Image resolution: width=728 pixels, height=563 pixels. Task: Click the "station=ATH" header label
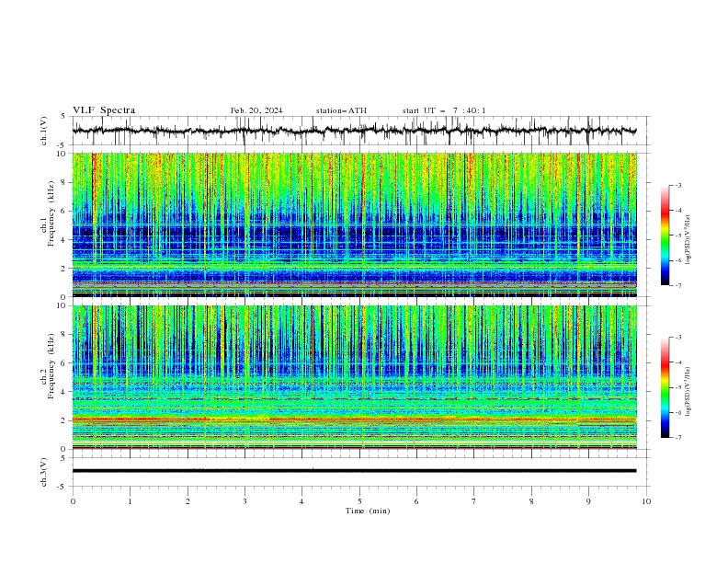pos(341,110)
